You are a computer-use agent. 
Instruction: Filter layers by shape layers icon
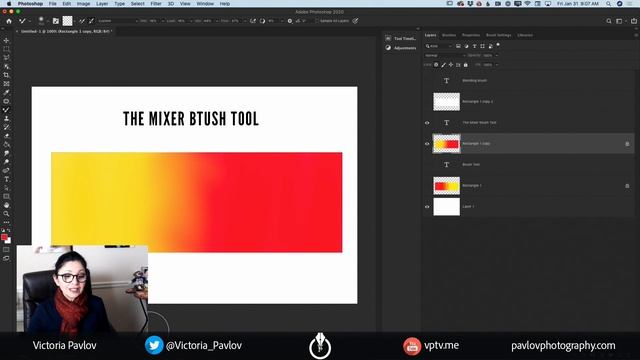coord(482,46)
